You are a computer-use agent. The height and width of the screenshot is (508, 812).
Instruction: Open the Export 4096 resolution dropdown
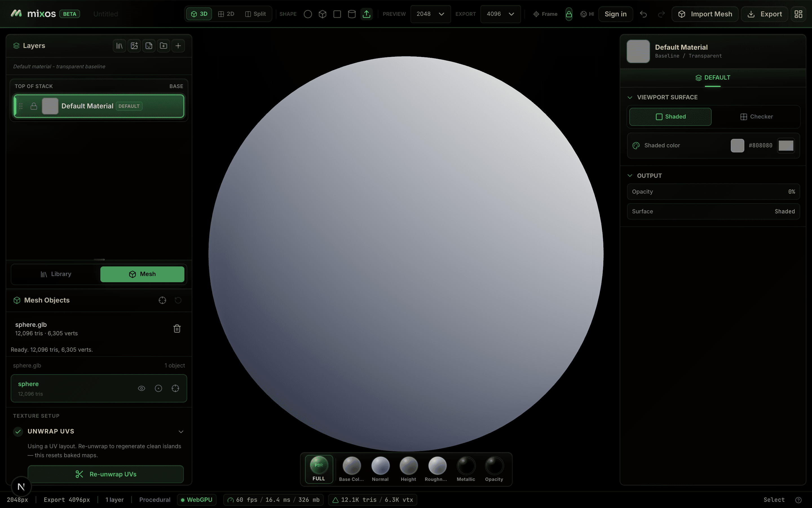tap(500, 14)
